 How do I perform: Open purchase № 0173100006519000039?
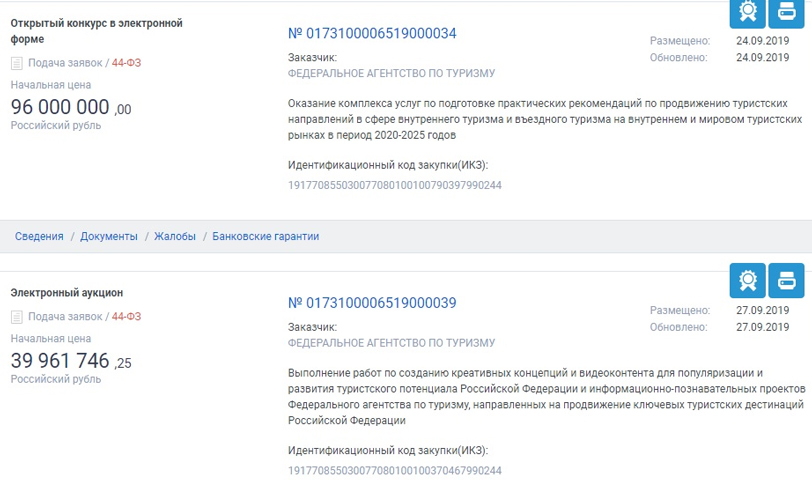[372, 303]
